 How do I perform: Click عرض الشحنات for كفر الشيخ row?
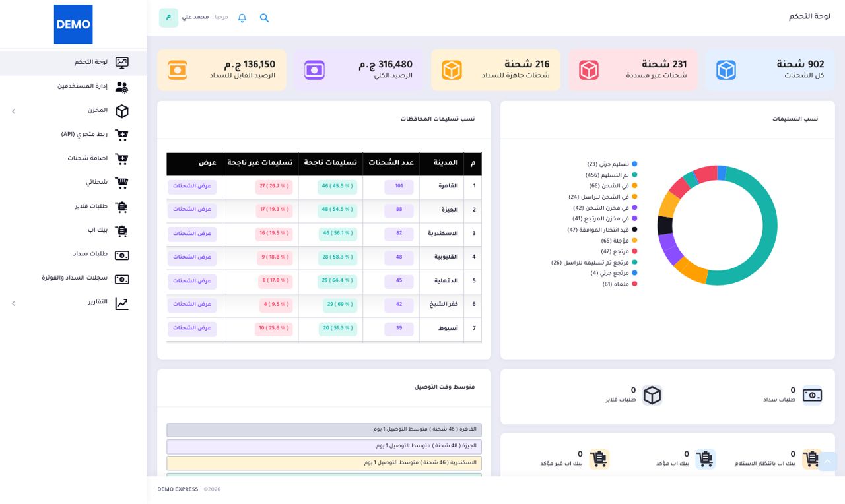[x=192, y=305]
